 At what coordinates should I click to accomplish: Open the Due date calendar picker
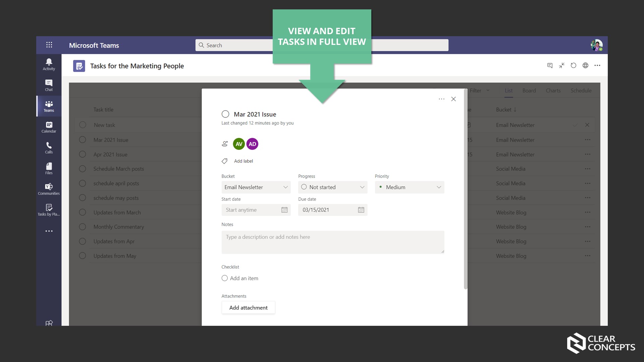pos(361,210)
